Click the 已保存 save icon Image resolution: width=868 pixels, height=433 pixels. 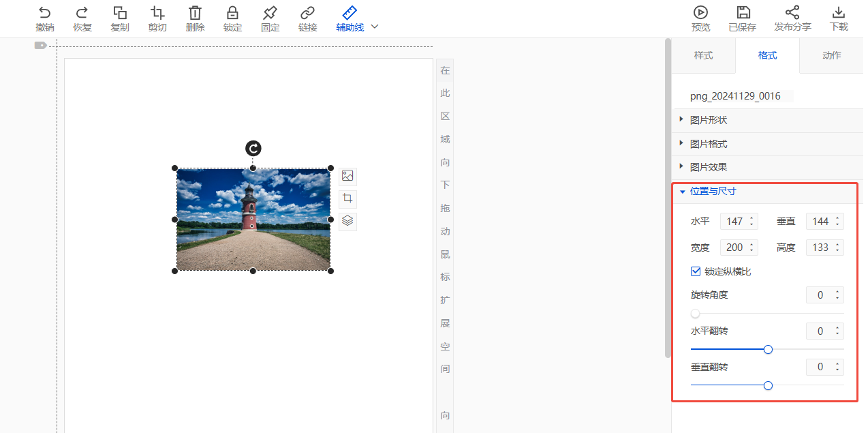[743, 12]
